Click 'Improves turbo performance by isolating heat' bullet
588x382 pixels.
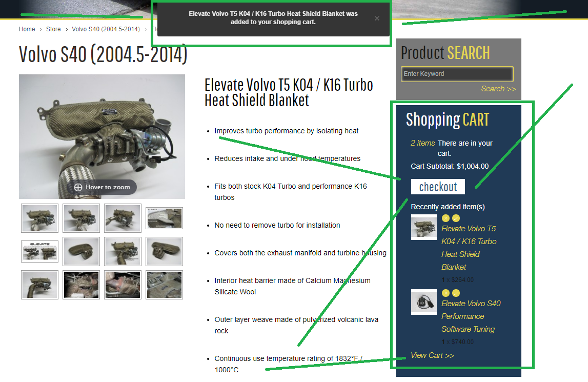(287, 131)
